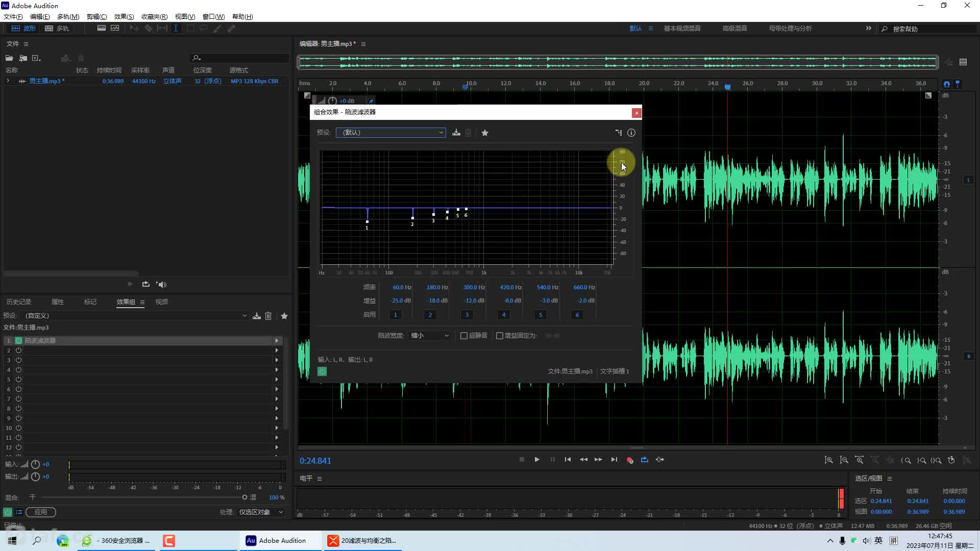Image resolution: width=980 pixels, height=551 pixels.
Task: Toggle notch band 1 enable button
Action: 396,315
